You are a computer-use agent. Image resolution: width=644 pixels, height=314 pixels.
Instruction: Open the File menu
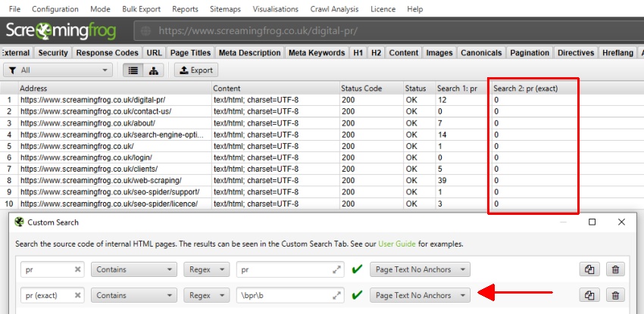14,9
